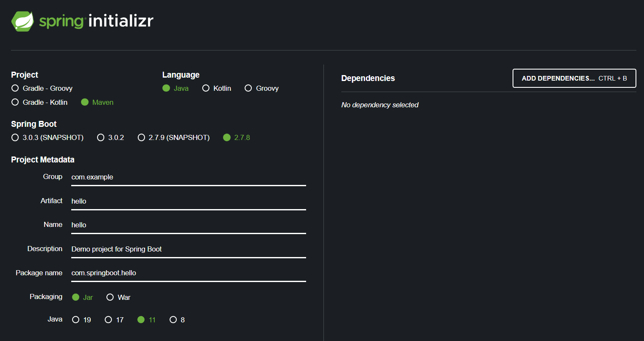
Task: Pick Java version 8
Action: [177, 320]
